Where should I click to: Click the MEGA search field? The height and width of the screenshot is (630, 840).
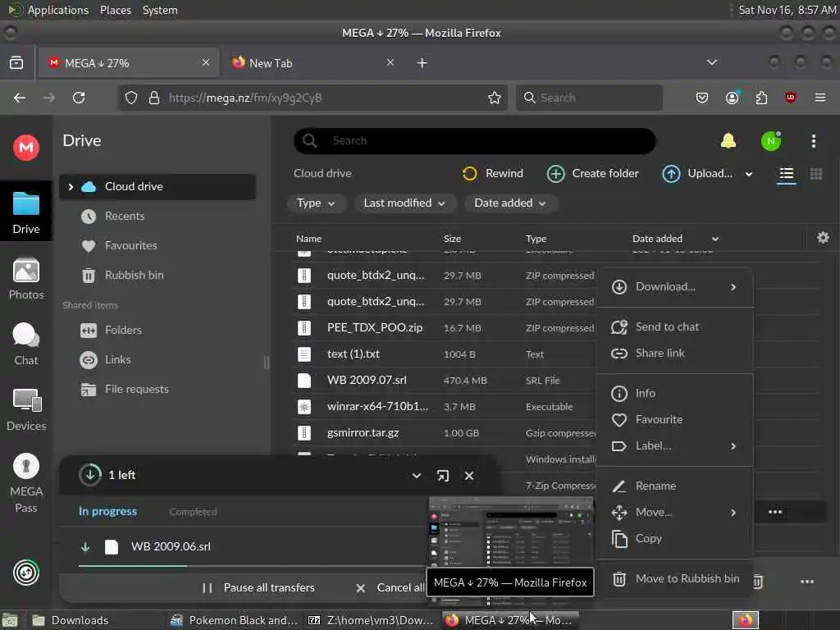point(475,141)
